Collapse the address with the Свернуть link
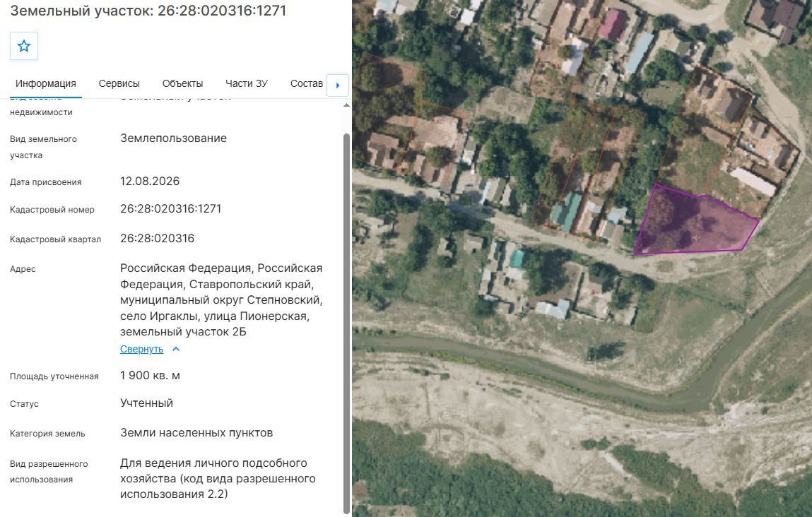Viewport: 812px width, 517px height. (141, 349)
